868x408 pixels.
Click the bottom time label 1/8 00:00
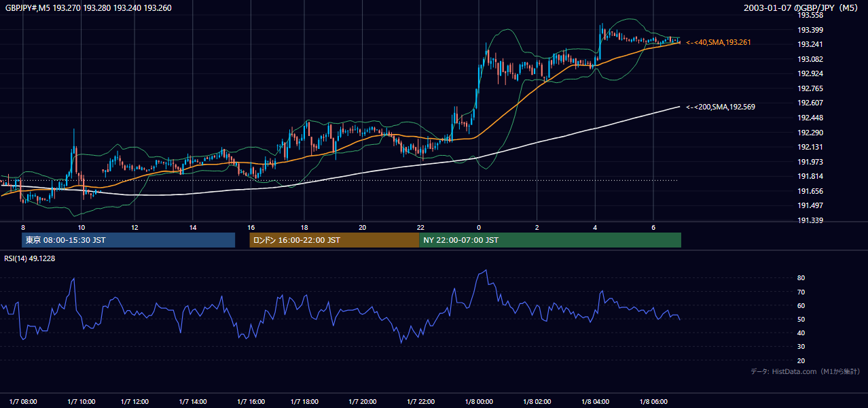(478, 402)
